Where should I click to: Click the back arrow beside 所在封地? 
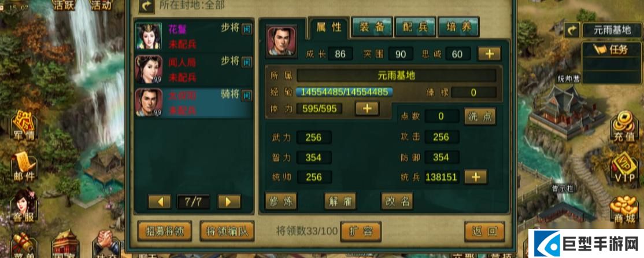pos(146,6)
